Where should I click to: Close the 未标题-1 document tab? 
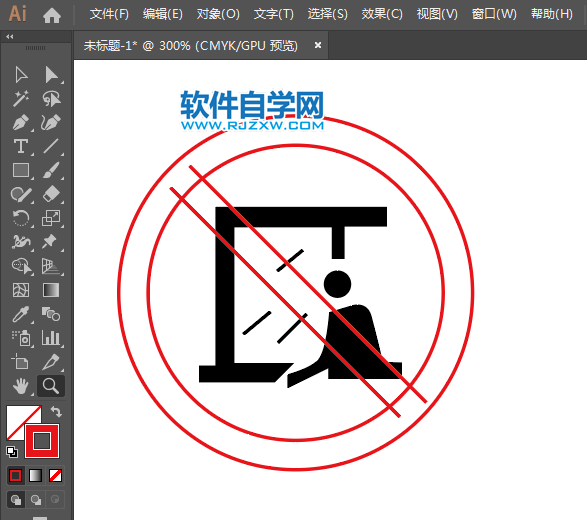[x=318, y=45]
